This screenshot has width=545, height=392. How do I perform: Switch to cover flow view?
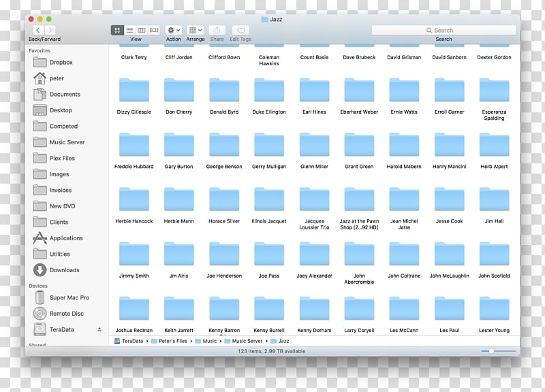tap(154, 30)
